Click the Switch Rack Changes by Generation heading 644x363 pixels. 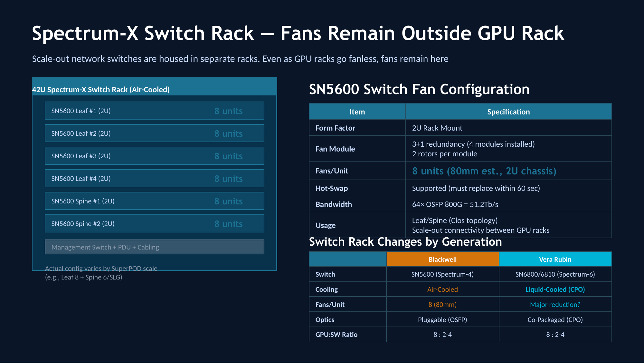click(405, 242)
